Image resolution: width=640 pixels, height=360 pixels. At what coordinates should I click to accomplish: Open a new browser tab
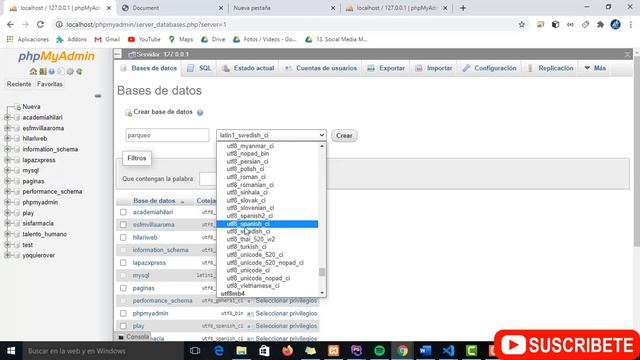tap(463, 8)
